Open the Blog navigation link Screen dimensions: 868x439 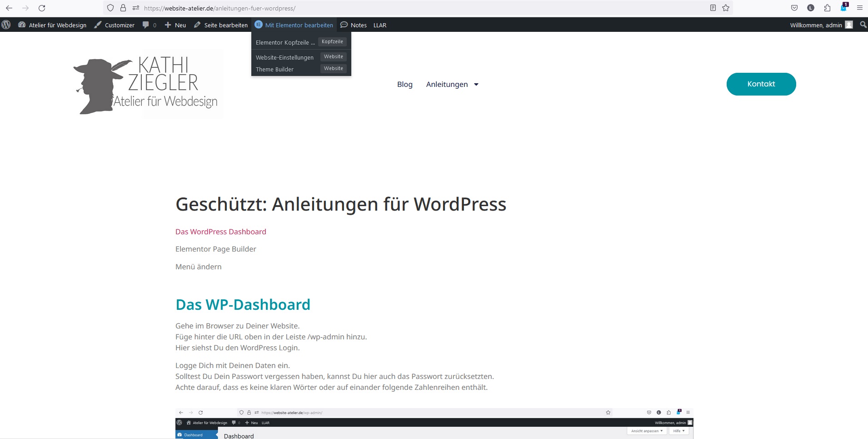(405, 84)
